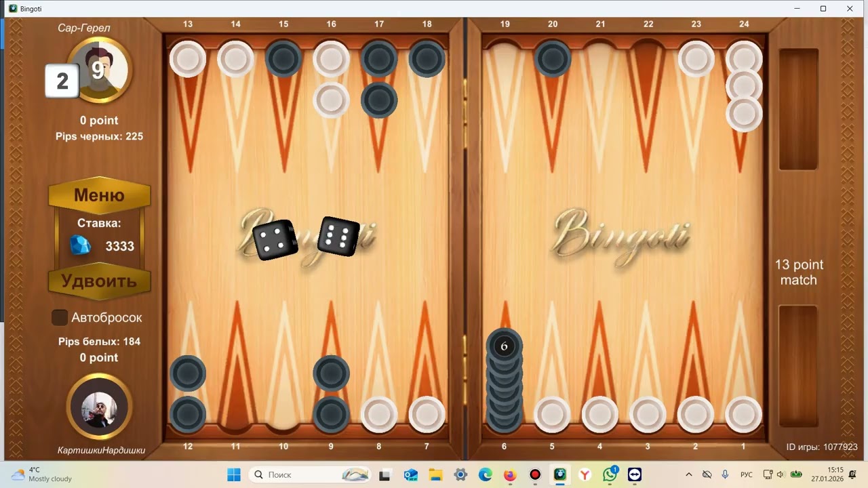
Task: Click the doubling cube showing 2
Action: (62, 81)
